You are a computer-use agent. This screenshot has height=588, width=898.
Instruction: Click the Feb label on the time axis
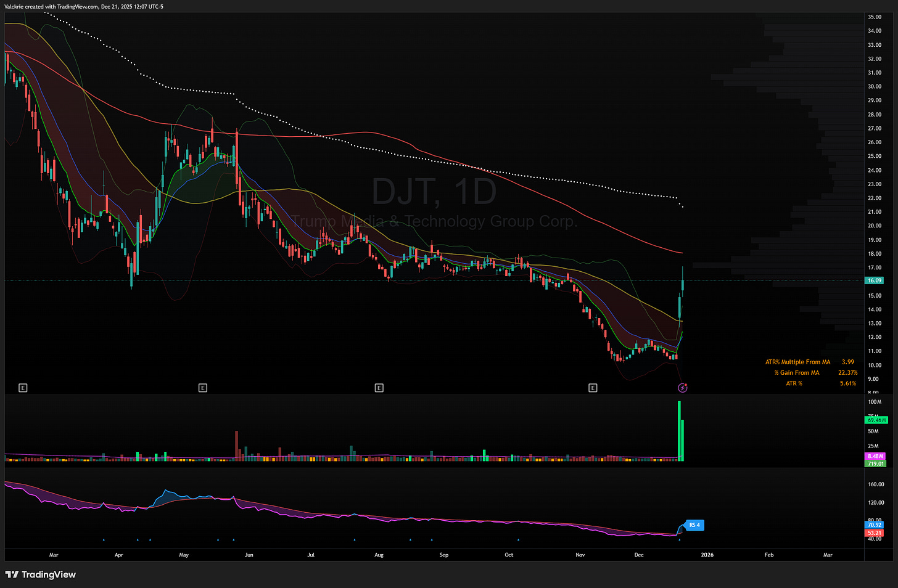coord(769,555)
